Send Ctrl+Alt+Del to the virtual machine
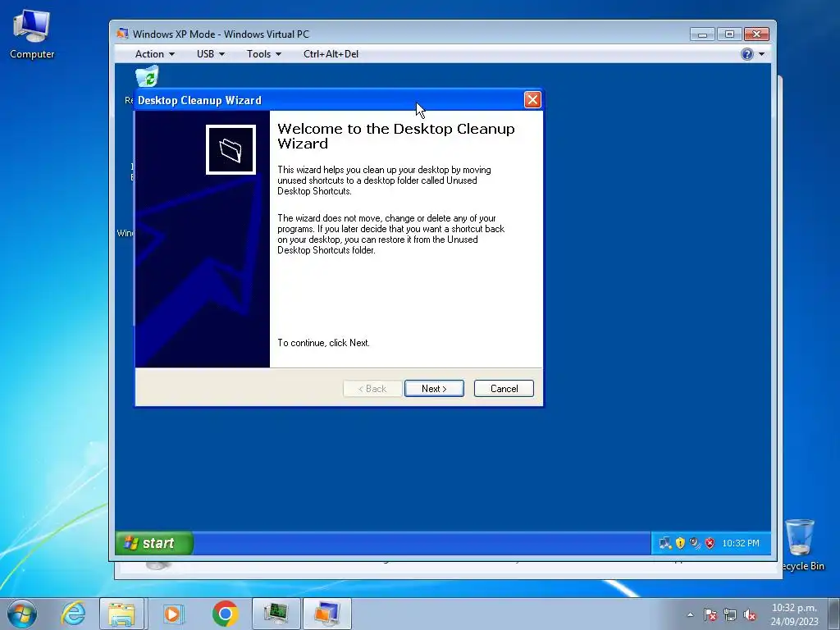 click(x=331, y=54)
